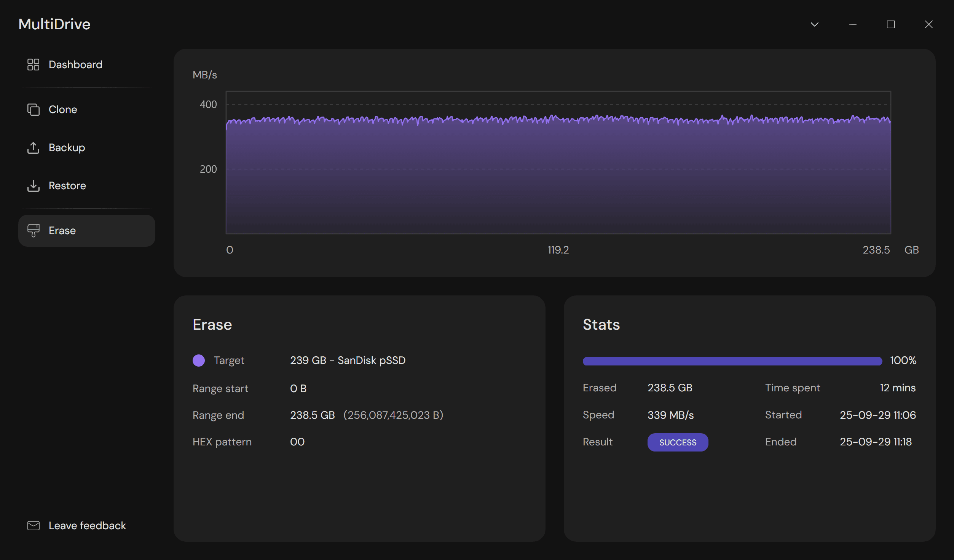The height and width of the screenshot is (560, 954).
Task: Click the 100% erase progress bar
Action: tap(732, 361)
